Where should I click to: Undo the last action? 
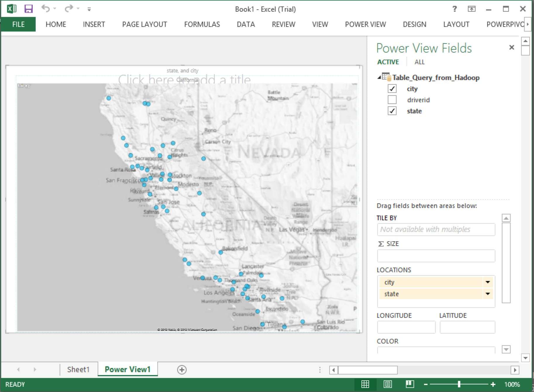point(46,8)
